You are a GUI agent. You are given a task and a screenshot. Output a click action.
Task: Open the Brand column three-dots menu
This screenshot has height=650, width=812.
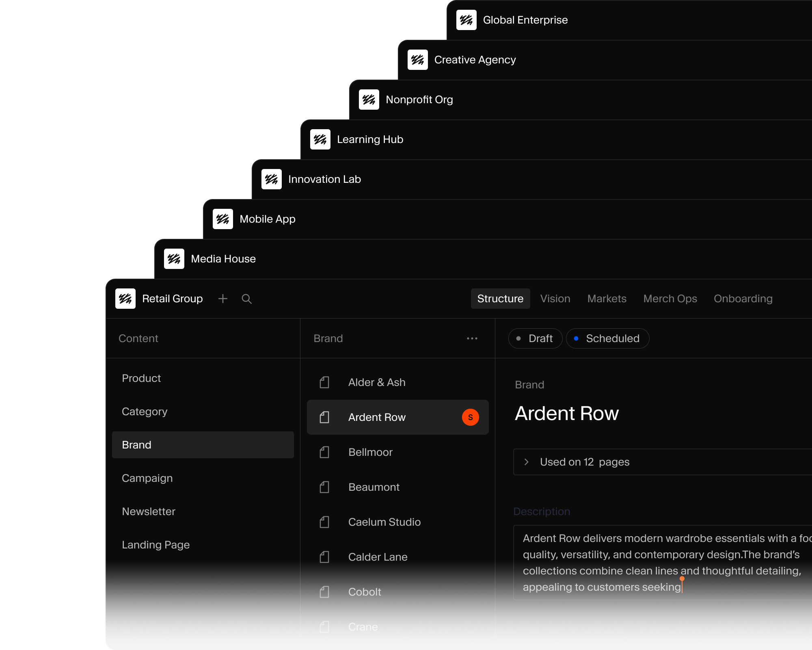[x=472, y=338]
